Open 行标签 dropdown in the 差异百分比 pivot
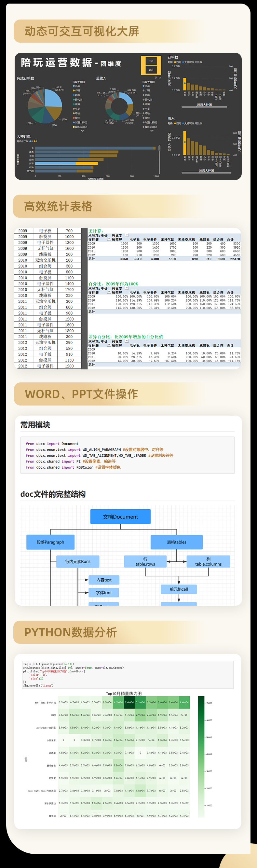The width and height of the screenshot is (257, 868). point(109,345)
